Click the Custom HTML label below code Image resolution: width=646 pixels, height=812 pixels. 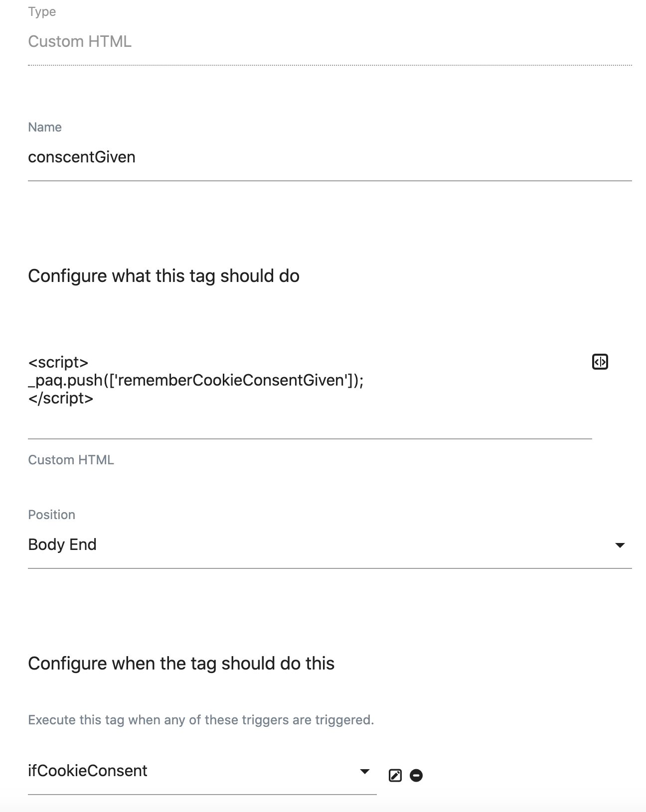71,460
